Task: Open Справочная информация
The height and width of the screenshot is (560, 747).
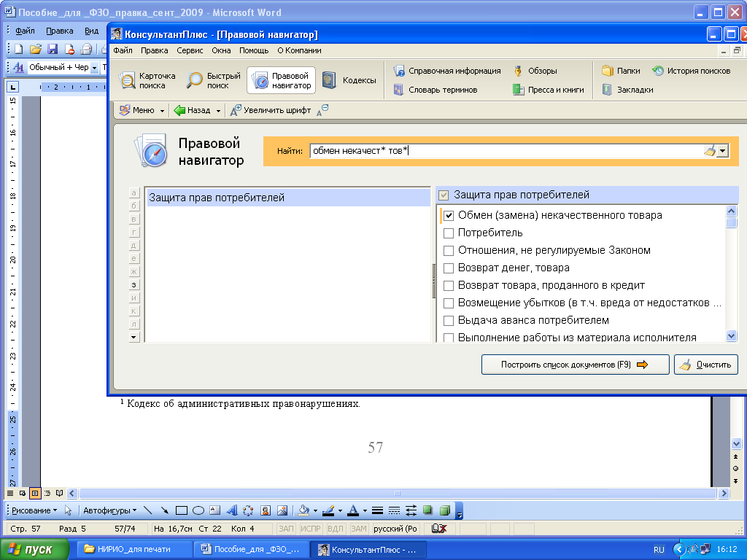Action: 447,71
